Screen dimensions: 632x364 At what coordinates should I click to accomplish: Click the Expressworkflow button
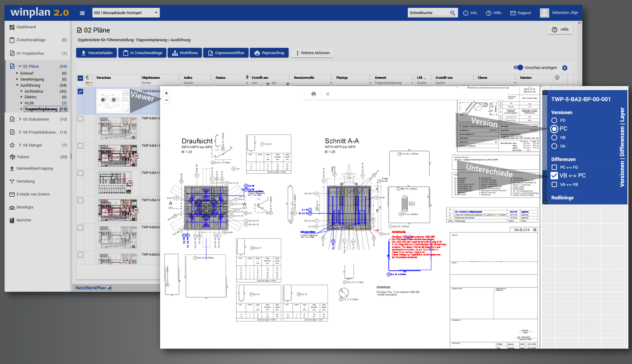pyautogui.click(x=226, y=53)
